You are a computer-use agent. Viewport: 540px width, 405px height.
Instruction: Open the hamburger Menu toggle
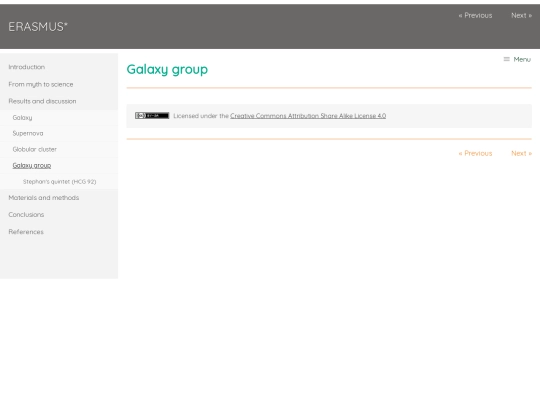tap(517, 60)
